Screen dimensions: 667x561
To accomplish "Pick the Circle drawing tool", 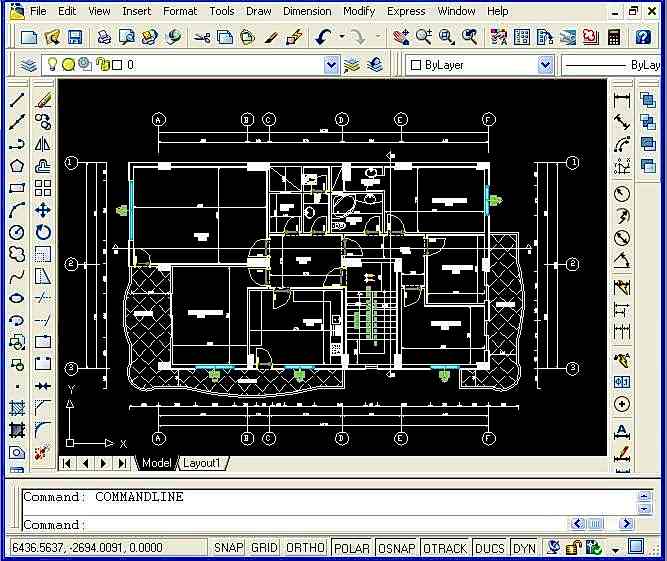I will click(17, 232).
